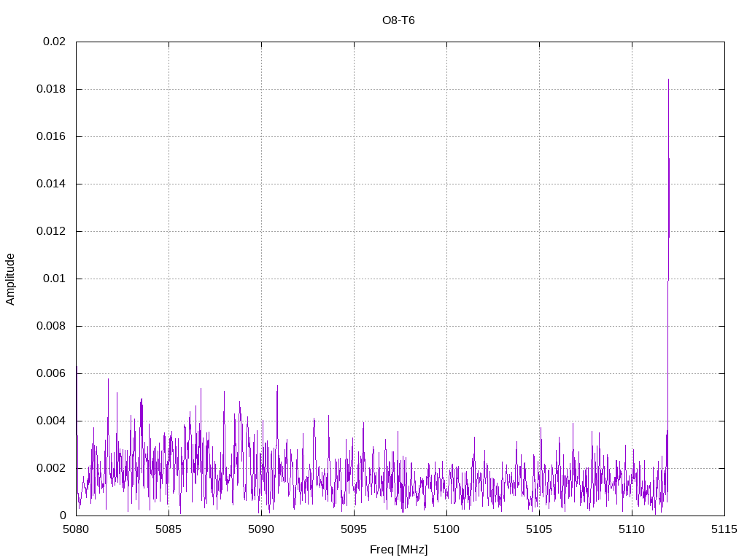The height and width of the screenshot is (560, 747).
Task: Click the y-axis tick label 0.016
Action: click(51, 136)
